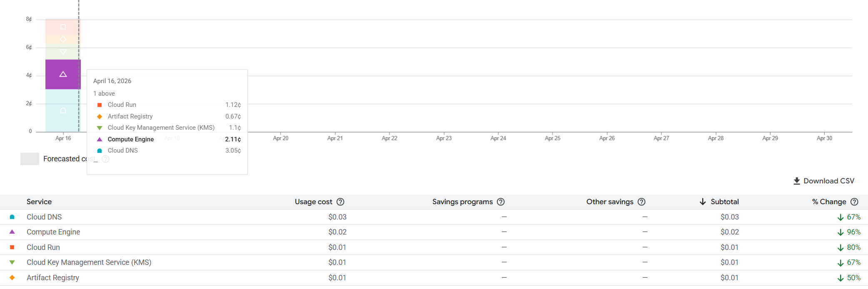Click the Apr 24 date on the chart axis
Viewport: 868px width, 289px height.
[498, 138]
